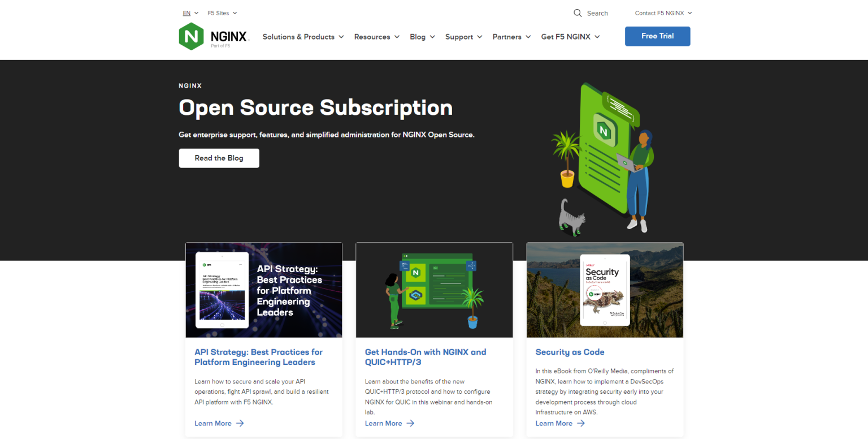This screenshot has width=868, height=439.
Task: Click the NGINX logo in the header
Action: [x=213, y=37]
